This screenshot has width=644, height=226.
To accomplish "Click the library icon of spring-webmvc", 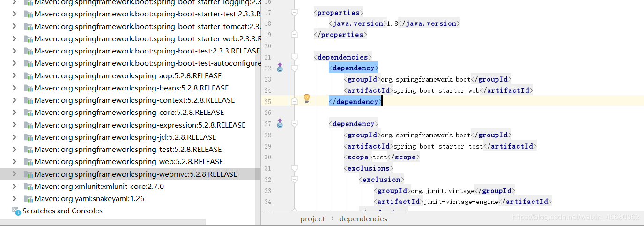I will tap(28, 174).
